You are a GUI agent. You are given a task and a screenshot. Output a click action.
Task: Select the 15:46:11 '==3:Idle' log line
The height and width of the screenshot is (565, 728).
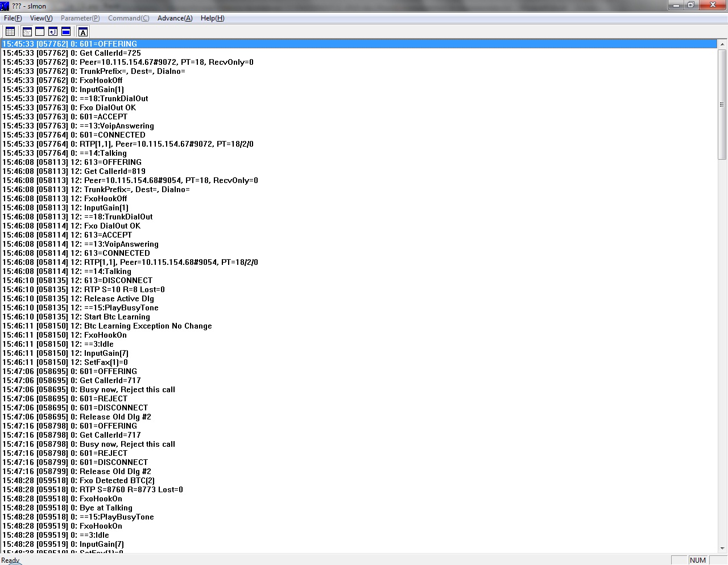point(359,344)
